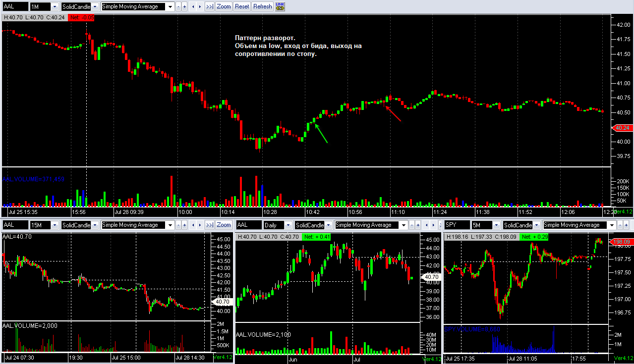Click the left arrow on the 1M chart toolbar
This screenshot has width=634, height=364.
coord(193,7)
